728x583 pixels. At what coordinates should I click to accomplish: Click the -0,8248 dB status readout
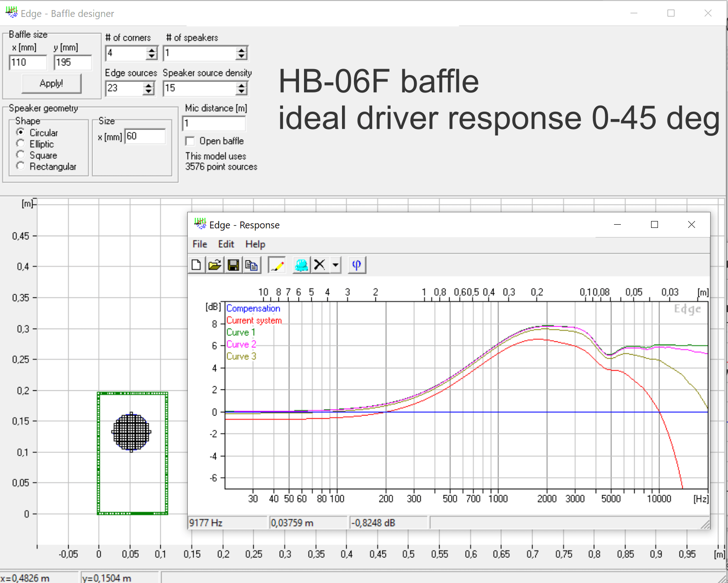(x=389, y=523)
